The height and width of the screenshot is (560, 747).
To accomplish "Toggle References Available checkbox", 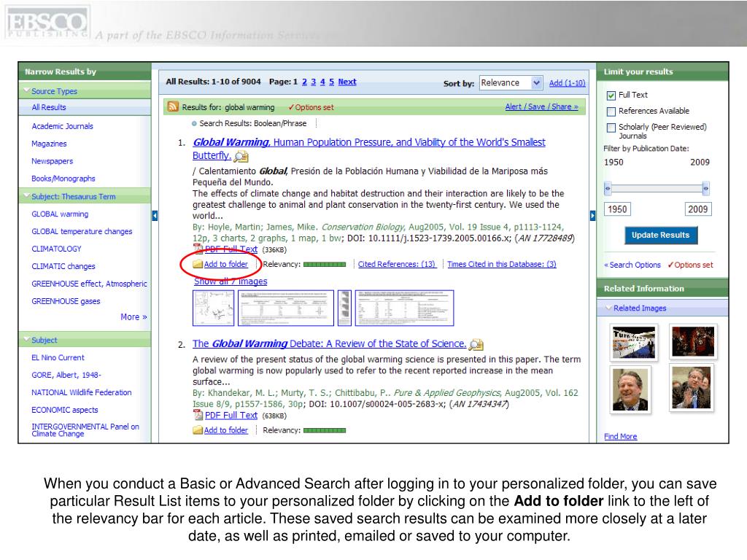I will click(x=611, y=112).
